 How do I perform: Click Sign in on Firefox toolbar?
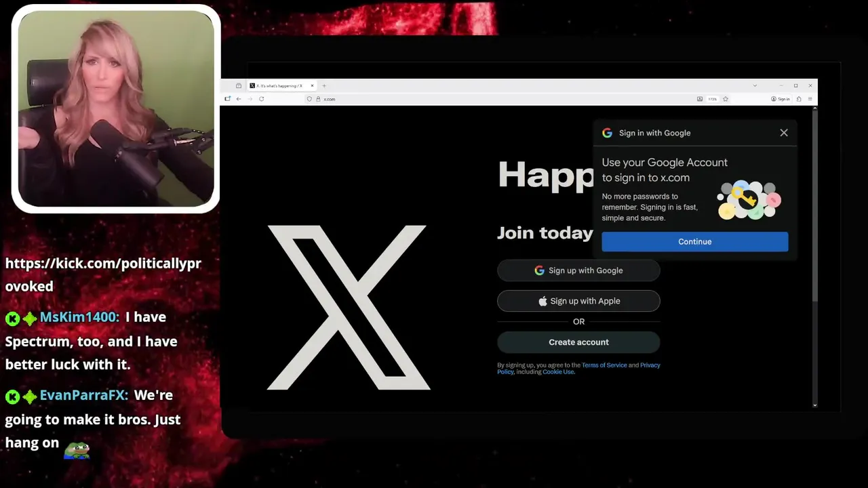click(x=781, y=99)
